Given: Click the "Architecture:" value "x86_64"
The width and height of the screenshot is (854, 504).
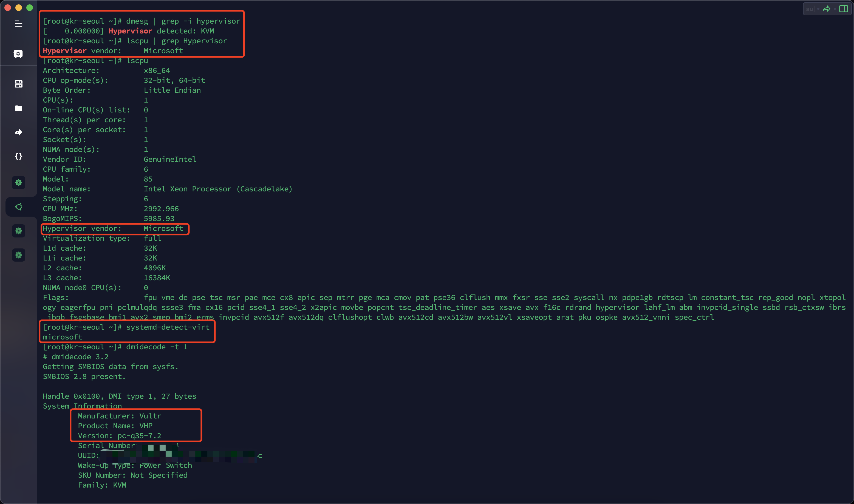Looking at the screenshot, I should (x=157, y=70).
